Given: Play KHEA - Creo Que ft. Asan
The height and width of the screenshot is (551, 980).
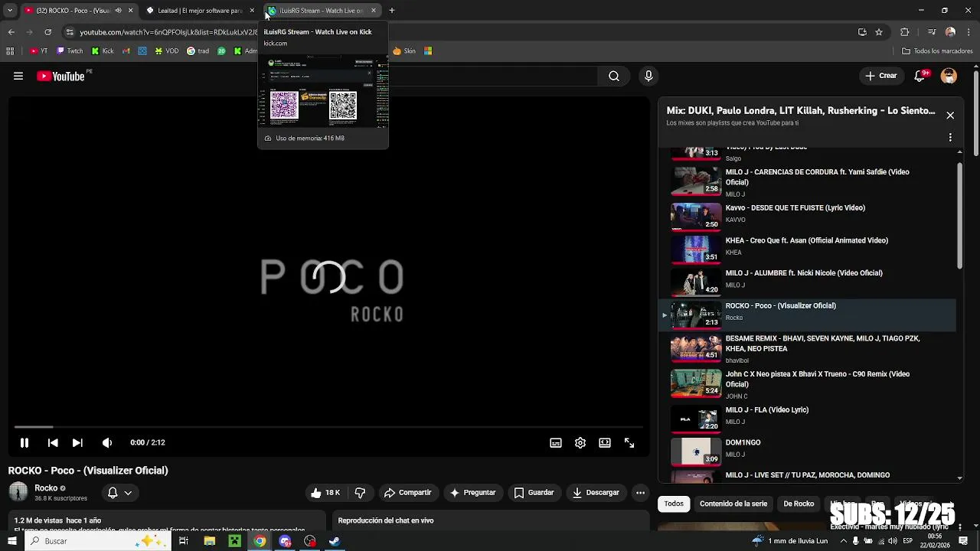Looking at the screenshot, I should point(808,249).
